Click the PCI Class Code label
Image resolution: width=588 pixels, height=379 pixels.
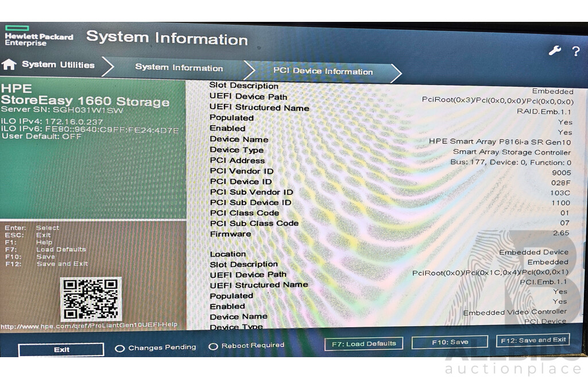tap(245, 212)
